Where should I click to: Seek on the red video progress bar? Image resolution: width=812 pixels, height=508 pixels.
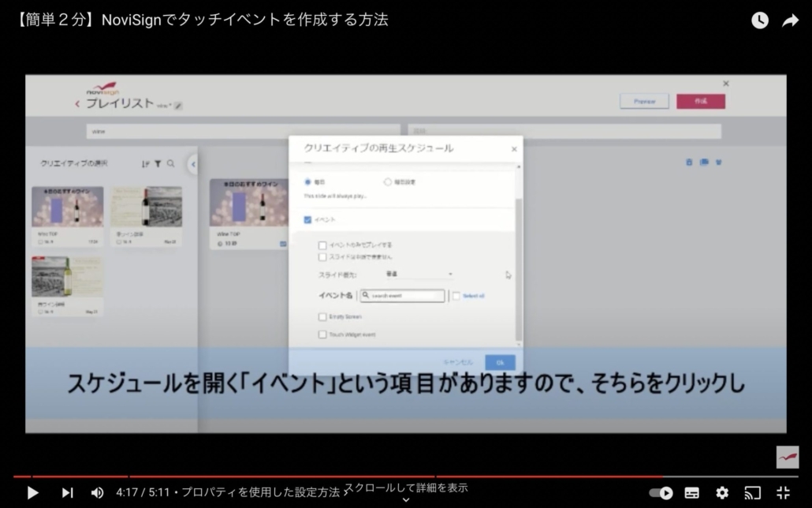tap(405, 476)
